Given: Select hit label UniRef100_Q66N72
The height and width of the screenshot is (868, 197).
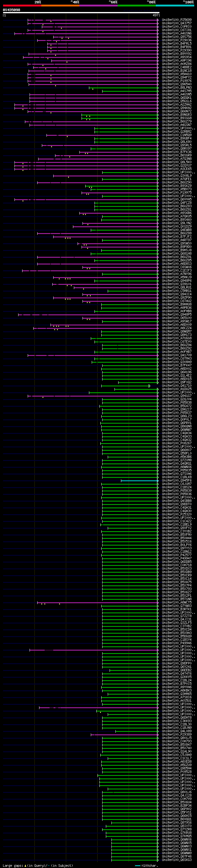Looking at the screenshot, I should click(x=176, y=111).
